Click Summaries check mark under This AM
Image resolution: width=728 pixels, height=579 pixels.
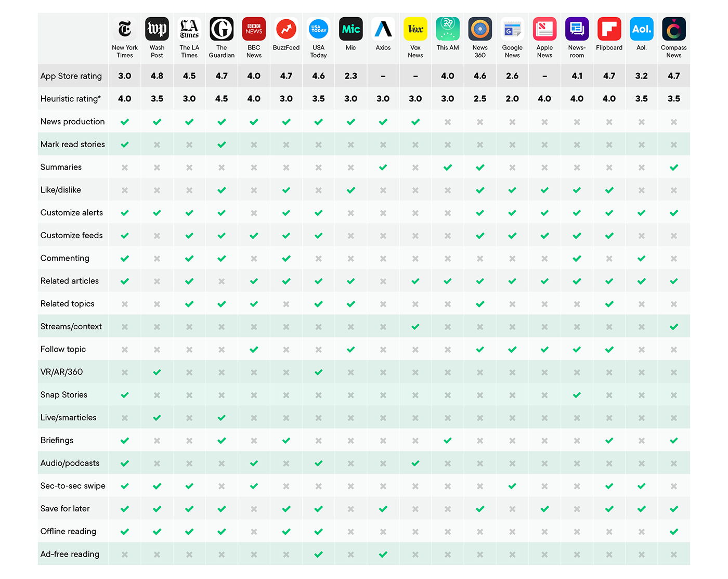(x=448, y=168)
